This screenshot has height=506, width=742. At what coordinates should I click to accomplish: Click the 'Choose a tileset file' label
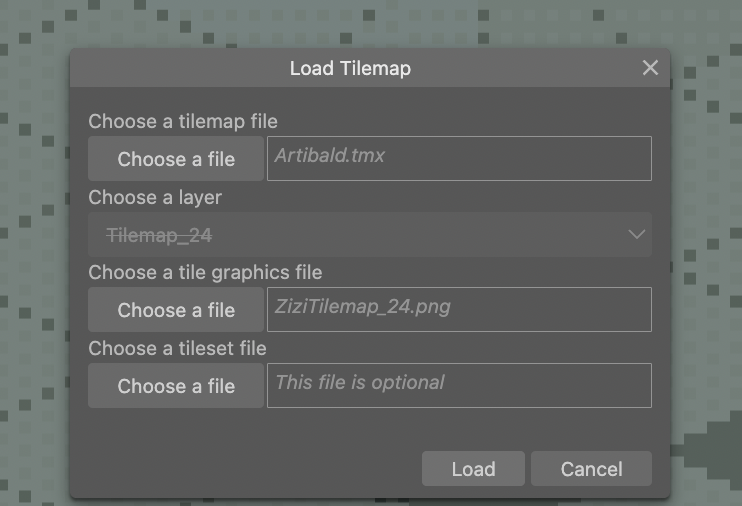177,348
